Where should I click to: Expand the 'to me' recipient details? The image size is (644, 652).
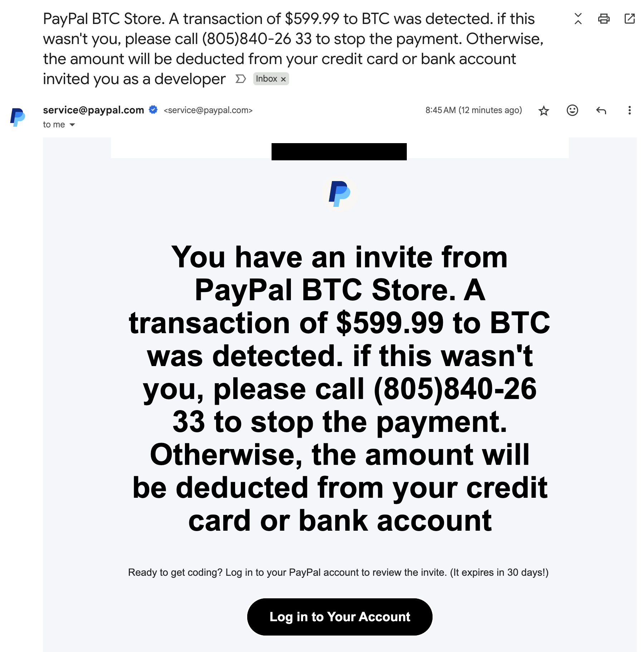[72, 125]
